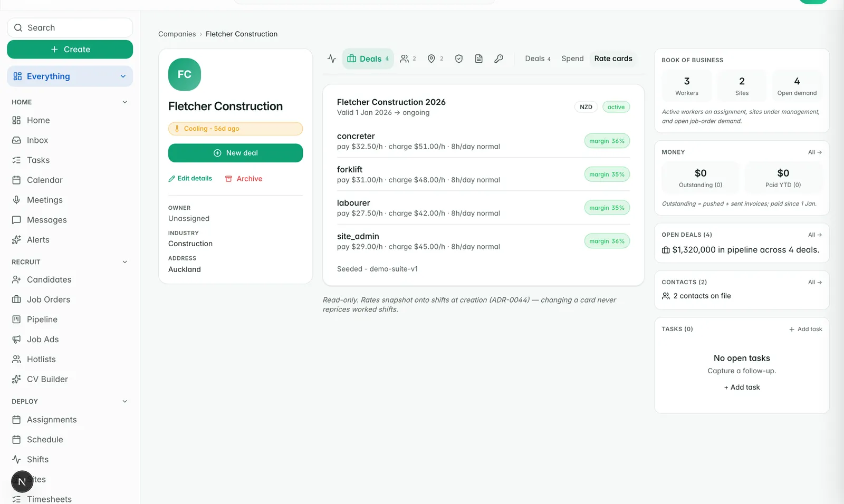Click the Paid YTD $0 tile

783,178
